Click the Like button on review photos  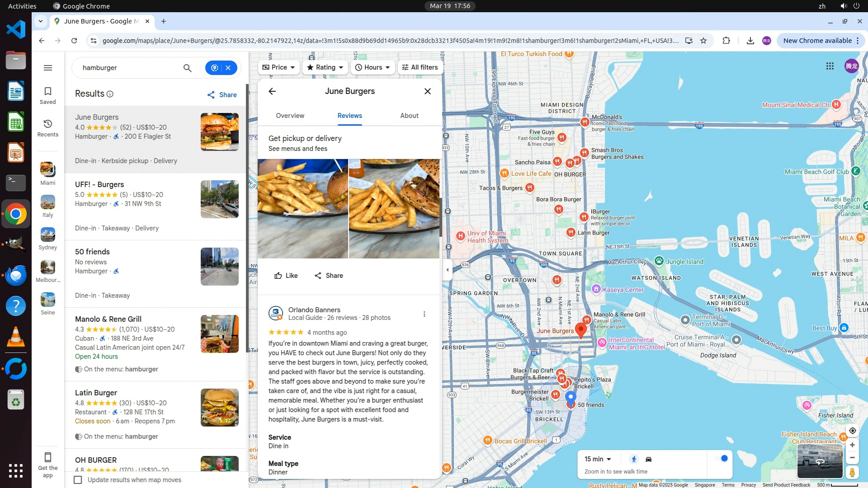pyautogui.click(x=286, y=276)
